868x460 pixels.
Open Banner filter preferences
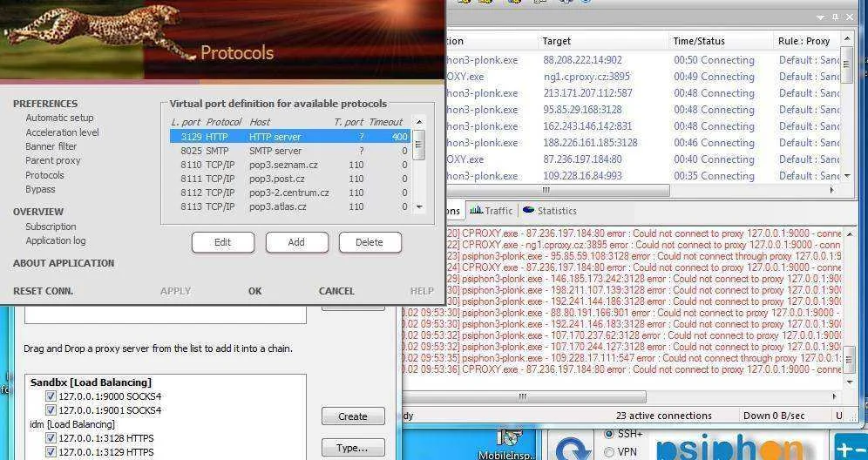click(x=51, y=146)
